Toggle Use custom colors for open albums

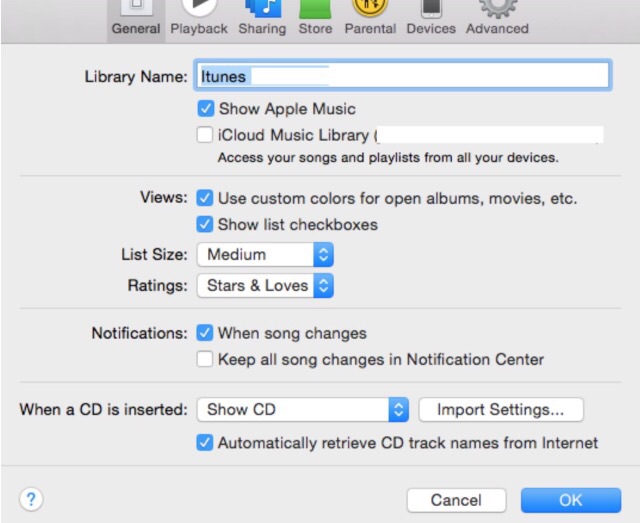pyautogui.click(x=204, y=198)
